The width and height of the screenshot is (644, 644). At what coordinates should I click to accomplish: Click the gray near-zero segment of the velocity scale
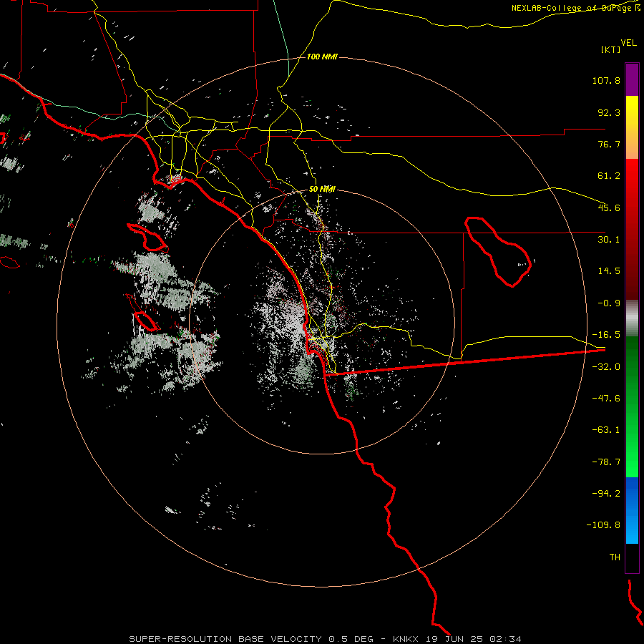632,318
